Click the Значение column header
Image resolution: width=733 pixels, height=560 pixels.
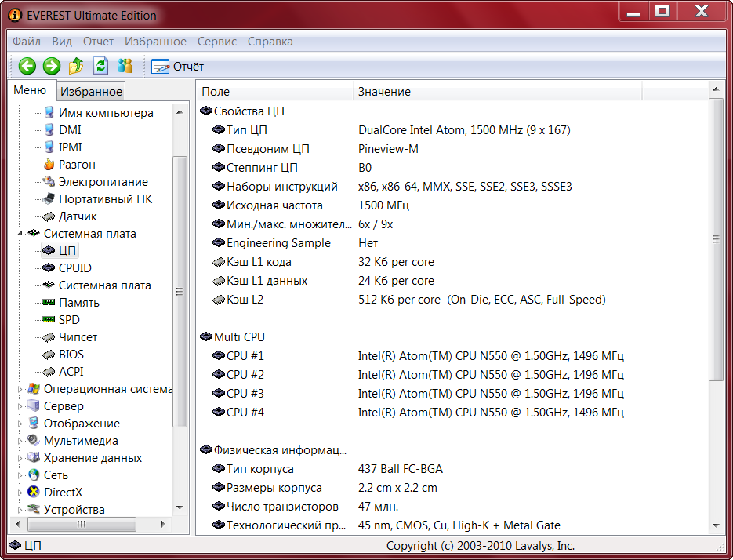tap(384, 92)
